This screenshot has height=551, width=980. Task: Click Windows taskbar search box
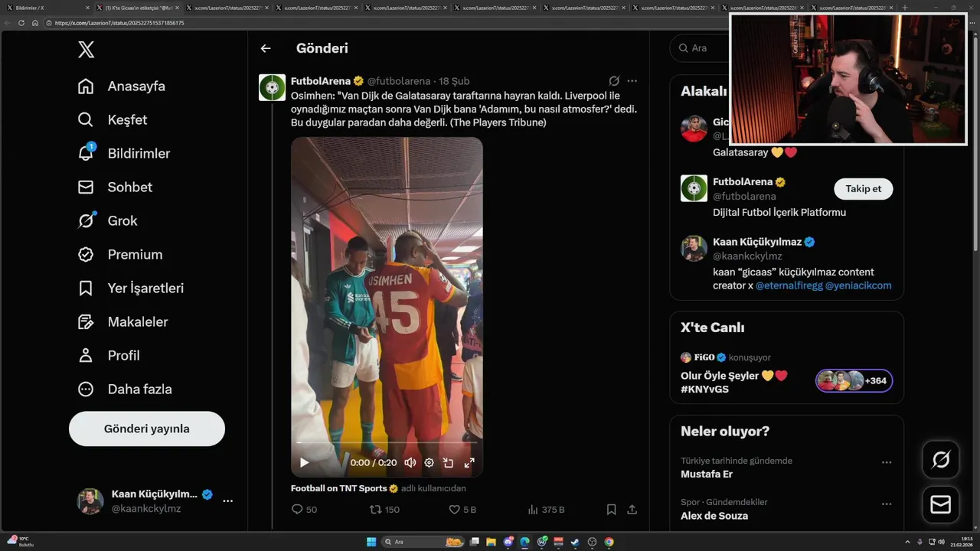point(423,542)
